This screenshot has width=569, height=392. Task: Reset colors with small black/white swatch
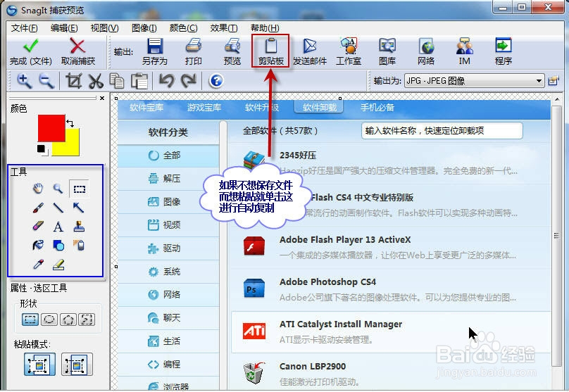tap(42, 150)
